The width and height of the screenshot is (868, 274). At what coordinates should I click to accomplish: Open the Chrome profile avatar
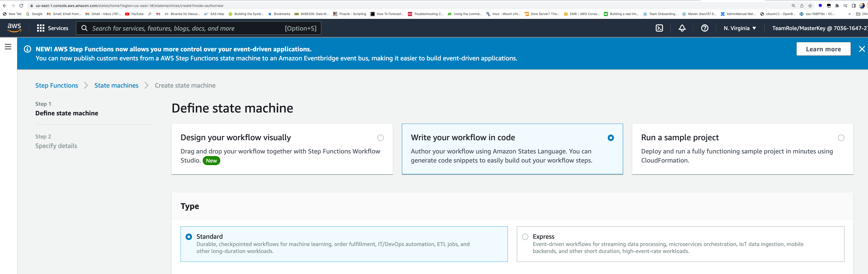coord(862,6)
